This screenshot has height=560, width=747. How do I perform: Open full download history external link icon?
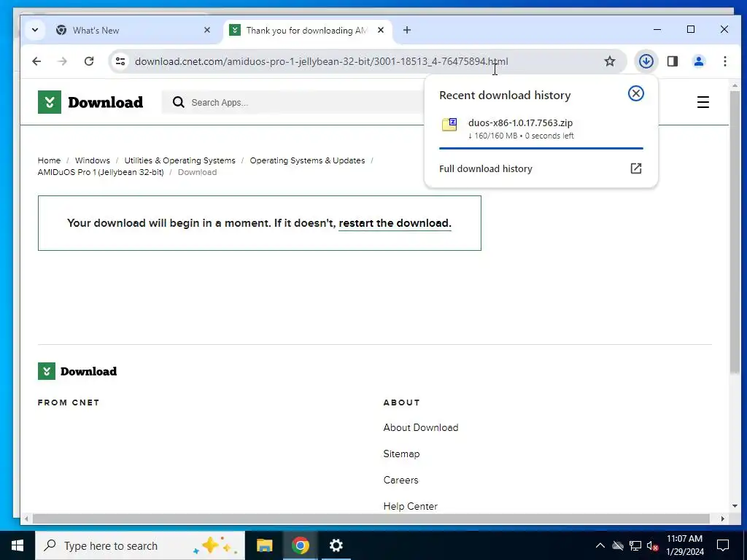click(635, 168)
